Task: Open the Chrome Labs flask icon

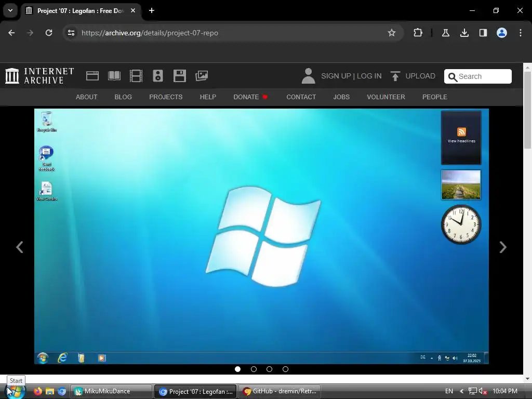Action: click(445, 33)
